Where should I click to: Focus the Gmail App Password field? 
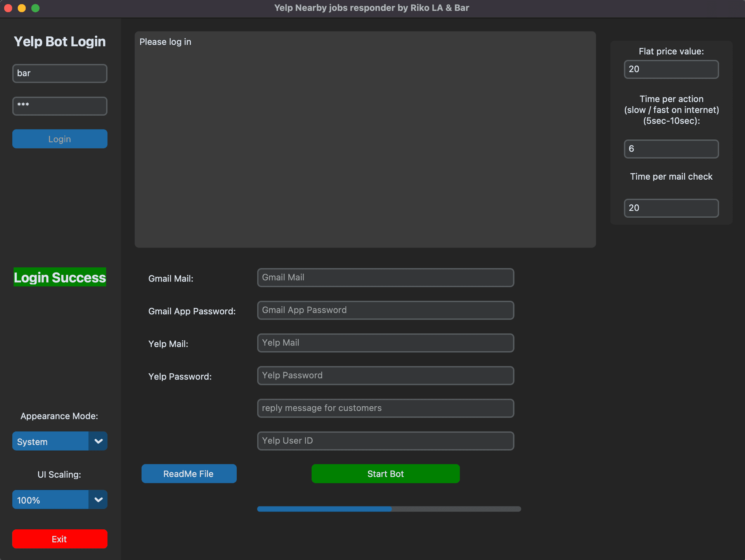[x=385, y=310]
